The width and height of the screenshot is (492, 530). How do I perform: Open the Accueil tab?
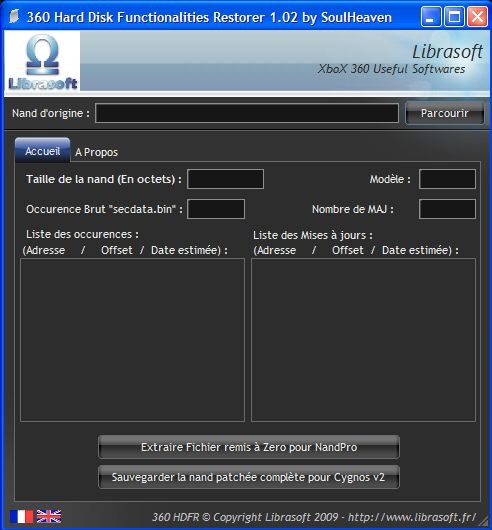tap(43, 151)
